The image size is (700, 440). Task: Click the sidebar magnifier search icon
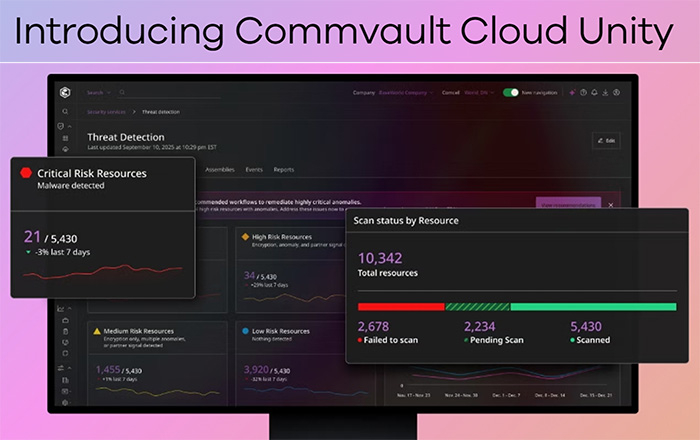pyautogui.click(x=65, y=111)
